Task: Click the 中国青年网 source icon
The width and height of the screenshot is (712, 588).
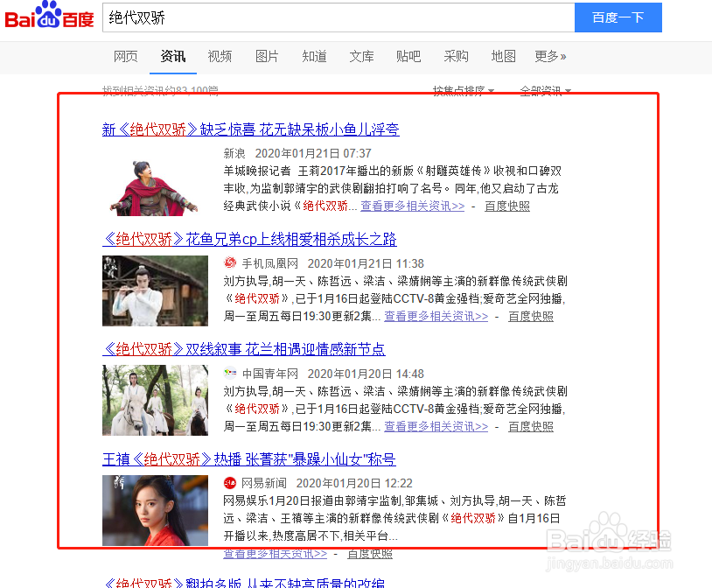Action: click(229, 371)
